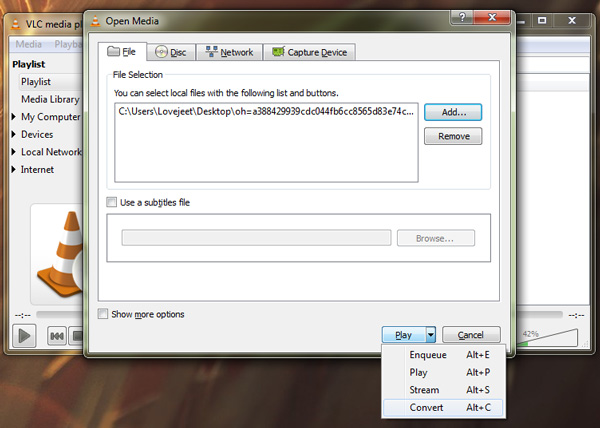
Task: Click the VLC cone icon in main title bar
Action: [16, 24]
